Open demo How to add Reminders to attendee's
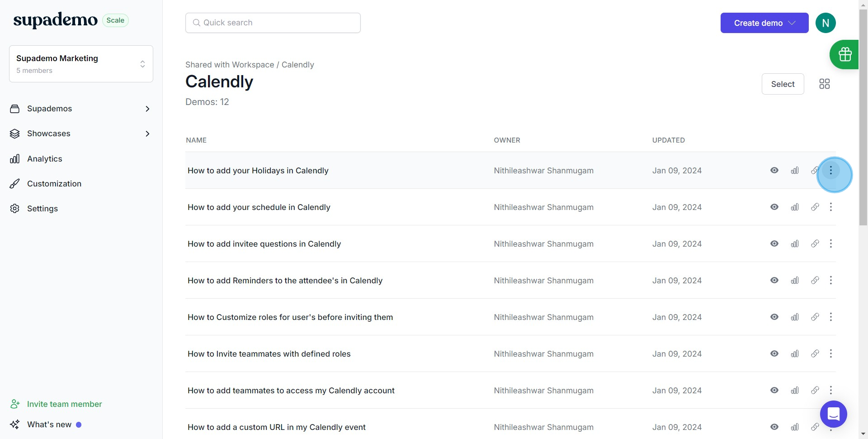The height and width of the screenshot is (439, 868). coord(285,281)
